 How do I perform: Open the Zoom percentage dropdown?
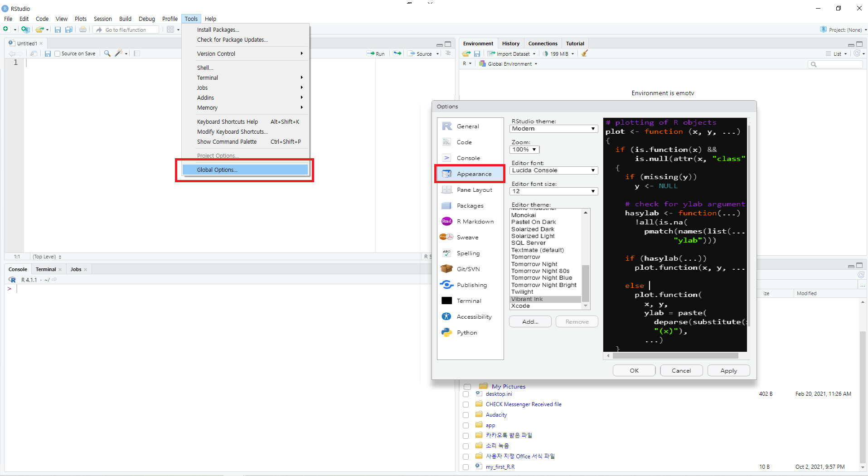click(x=525, y=150)
